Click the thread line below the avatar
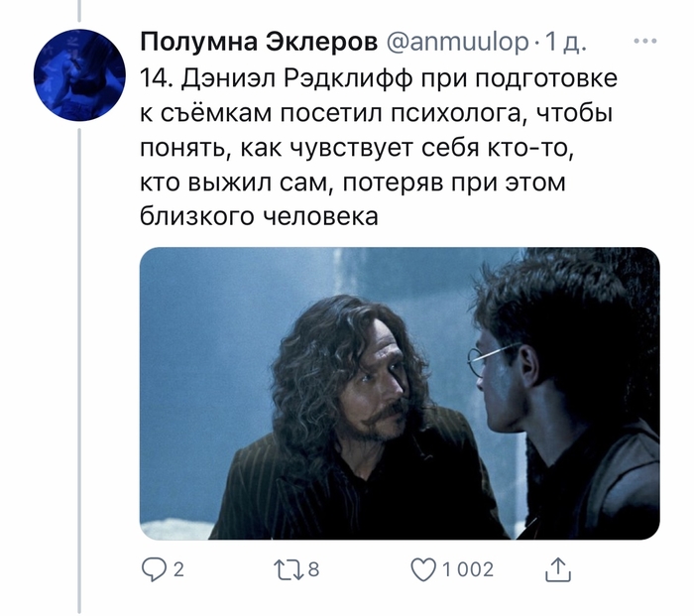Image resolution: width=694 pixels, height=616 pixels. pyautogui.click(x=79, y=371)
